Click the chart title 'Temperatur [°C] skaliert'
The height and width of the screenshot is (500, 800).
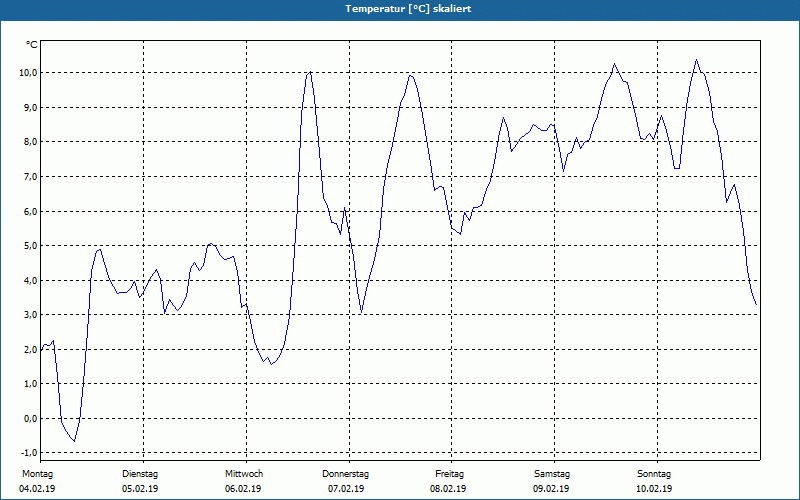click(408, 9)
